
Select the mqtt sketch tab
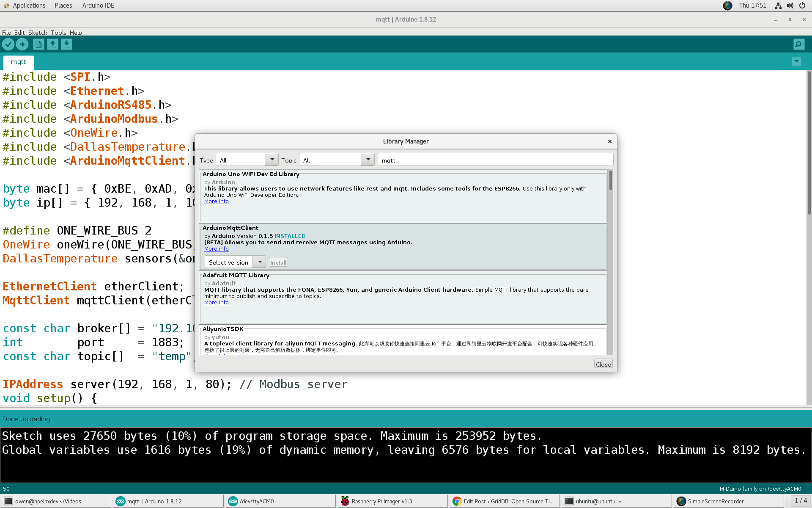[19, 62]
